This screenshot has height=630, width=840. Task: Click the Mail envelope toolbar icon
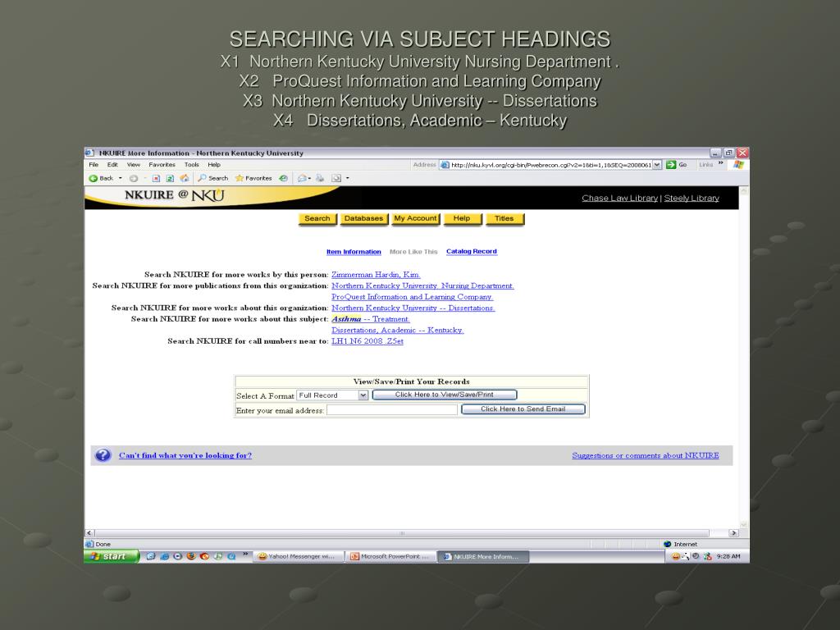coord(302,178)
